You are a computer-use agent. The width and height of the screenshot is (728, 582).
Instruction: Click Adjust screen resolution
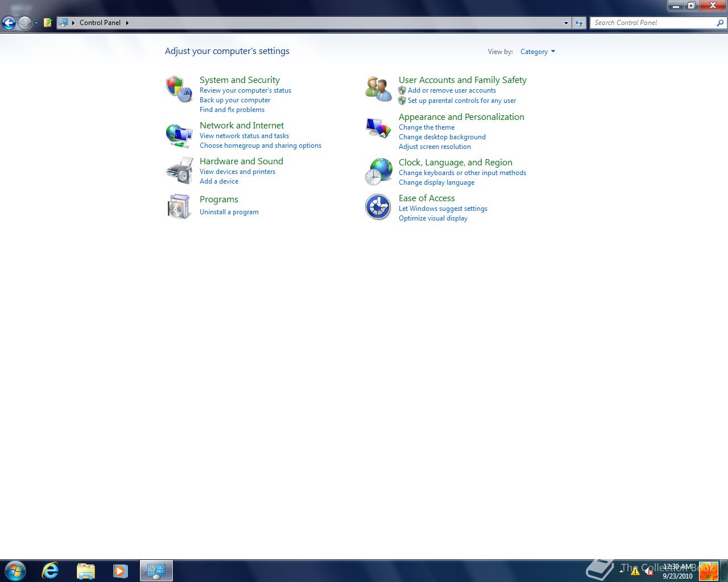[x=435, y=147]
